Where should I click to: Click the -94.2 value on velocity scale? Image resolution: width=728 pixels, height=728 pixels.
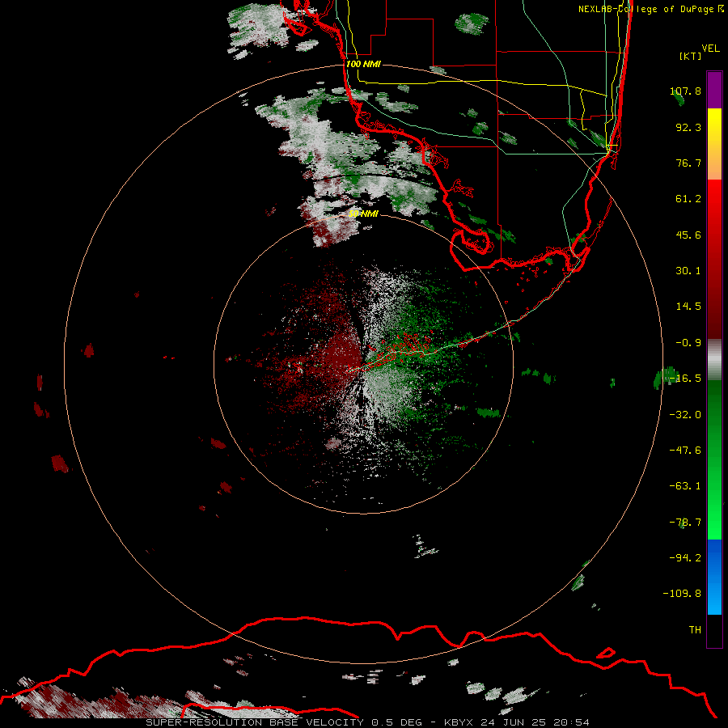pos(685,558)
